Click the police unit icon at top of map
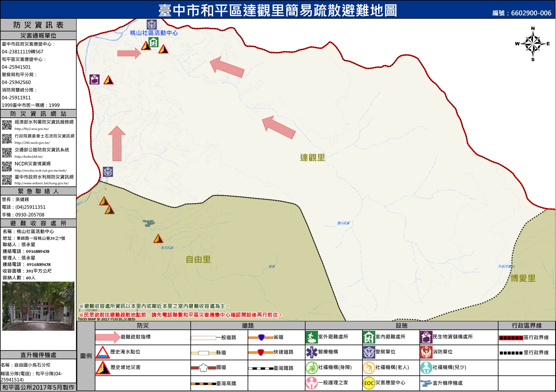 coord(152,24)
